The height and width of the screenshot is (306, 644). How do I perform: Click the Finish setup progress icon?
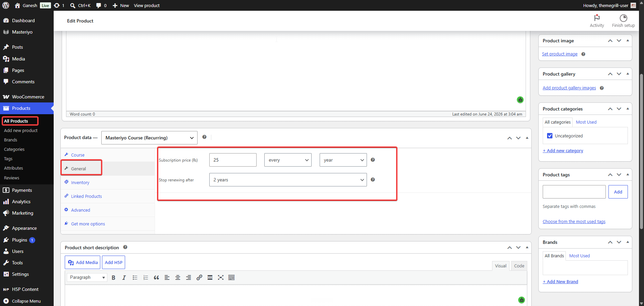623,18
